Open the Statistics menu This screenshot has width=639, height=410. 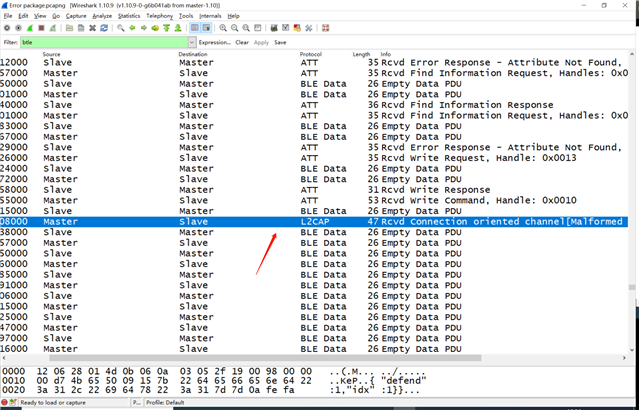click(129, 16)
